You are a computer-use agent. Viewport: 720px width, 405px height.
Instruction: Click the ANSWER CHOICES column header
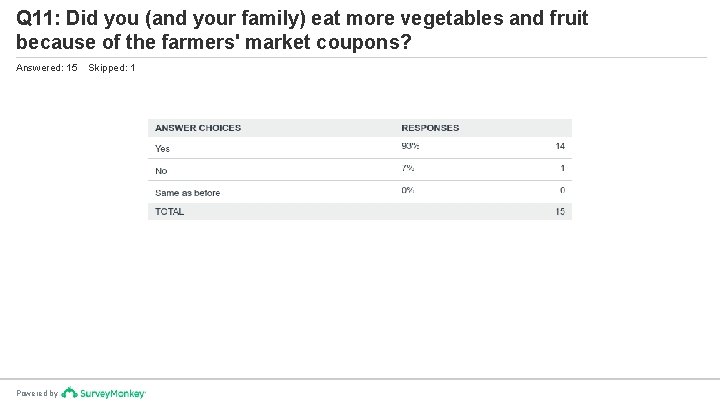(x=198, y=128)
